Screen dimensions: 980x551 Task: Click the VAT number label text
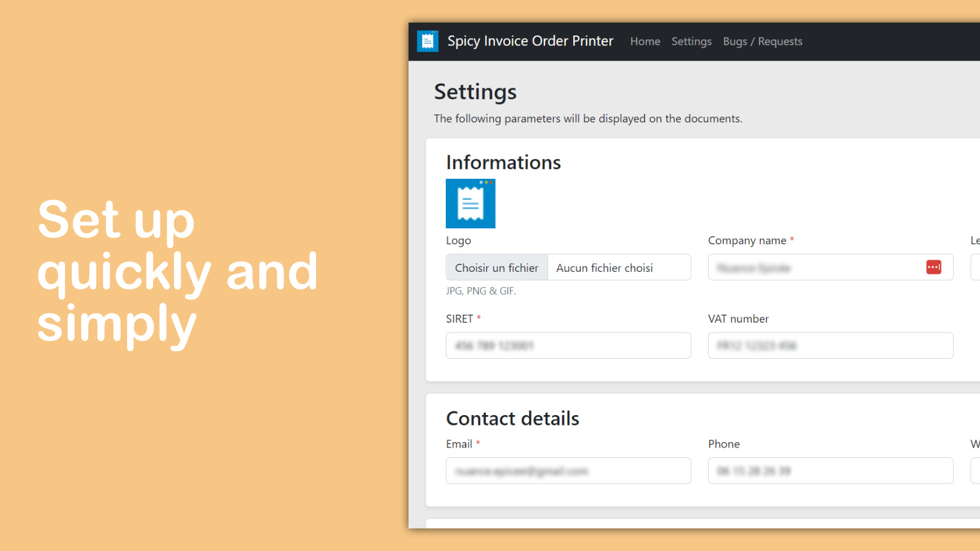[x=738, y=319]
